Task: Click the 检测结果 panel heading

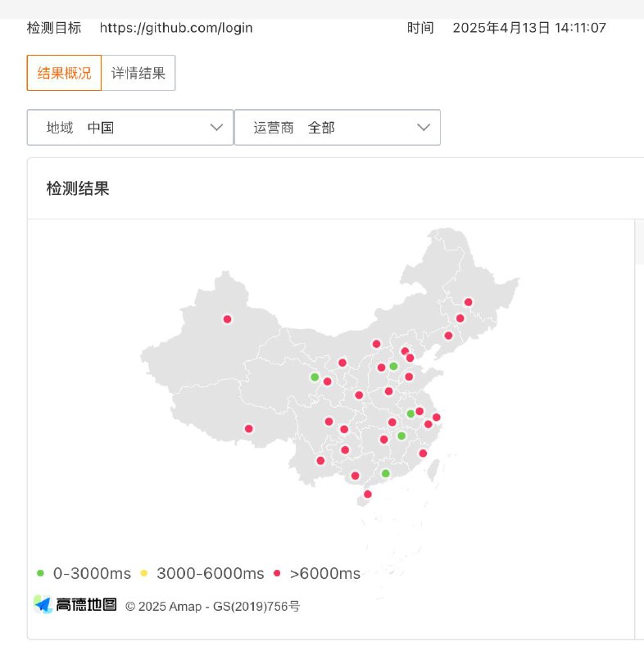Action: [78, 188]
